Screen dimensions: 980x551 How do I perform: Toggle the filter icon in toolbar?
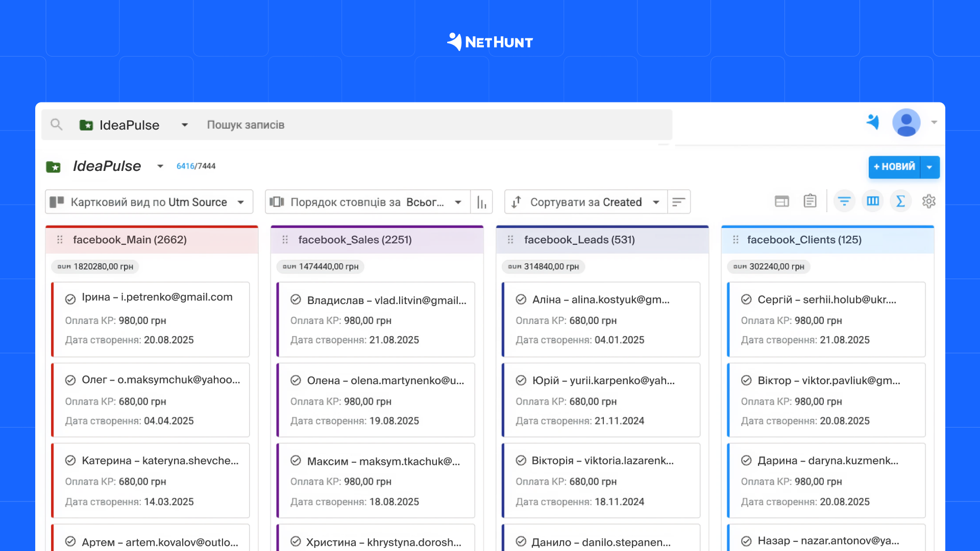(x=844, y=201)
